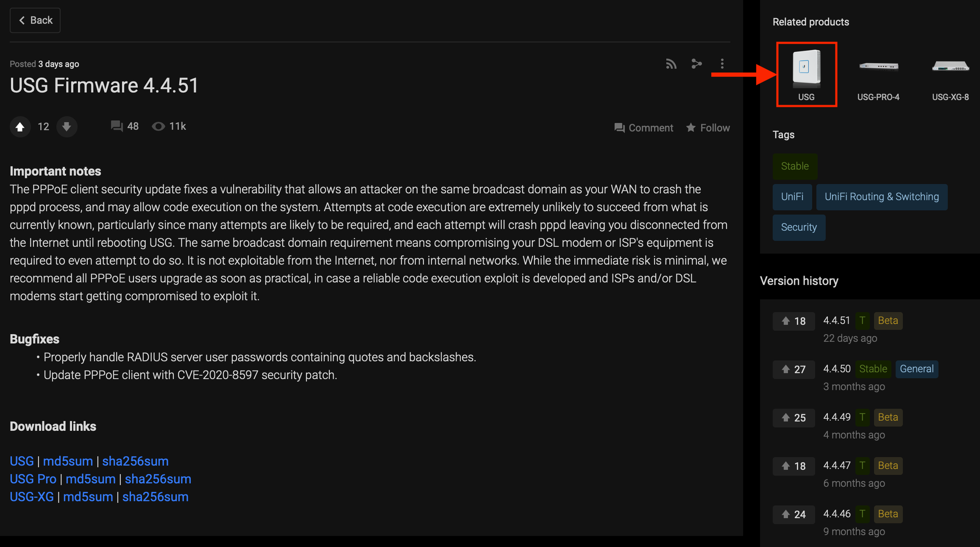Upvote version 4.4.49 in Version history

click(x=794, y=418)
